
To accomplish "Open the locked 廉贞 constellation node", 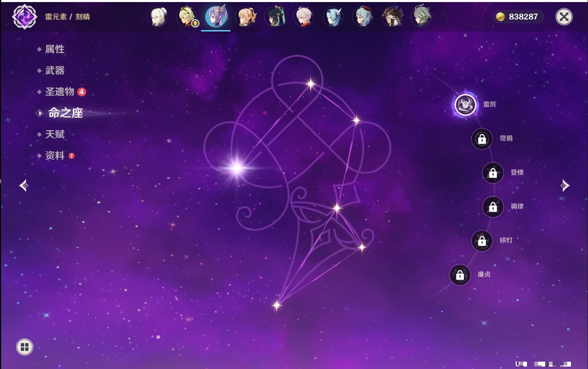I will point(460,275).
